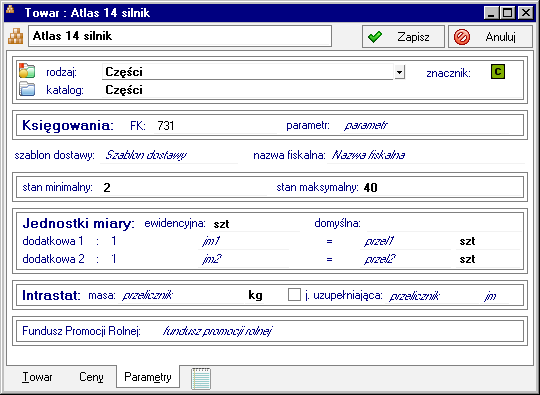This screenshot has height=395, width=540.
Task: Click the j. uzupełniająca przelicznik field
Action: 433,295
